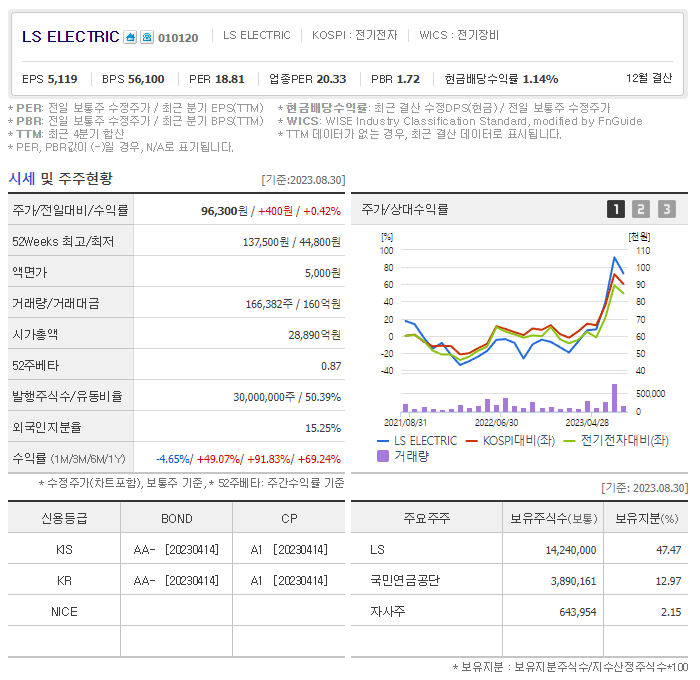Select KR row CP rating A1
The height and width of the screenshot is (680, 700).
coord(256,580)
